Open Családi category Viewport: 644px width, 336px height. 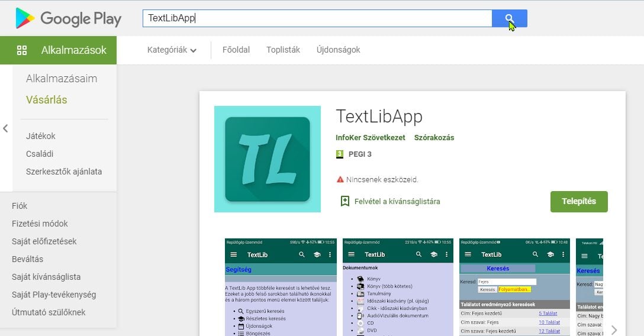(x=40, y=154)
